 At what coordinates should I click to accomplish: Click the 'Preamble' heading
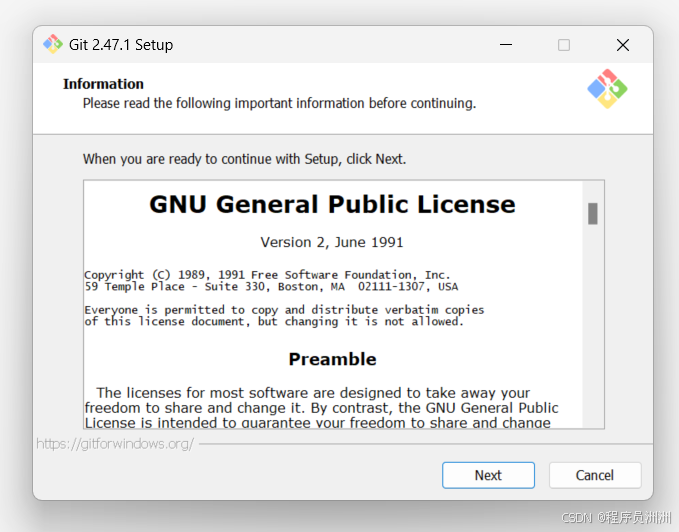pyautogui.click(x=332, y=359)
